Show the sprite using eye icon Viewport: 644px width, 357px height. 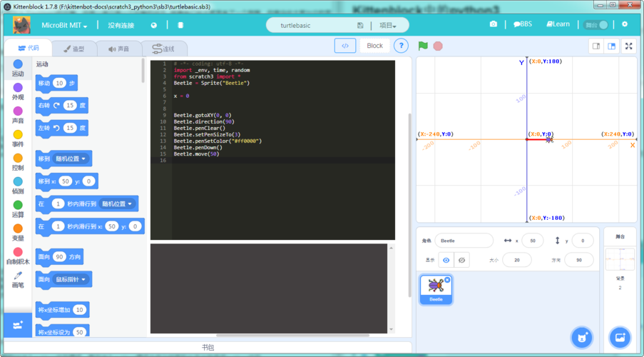446,260
